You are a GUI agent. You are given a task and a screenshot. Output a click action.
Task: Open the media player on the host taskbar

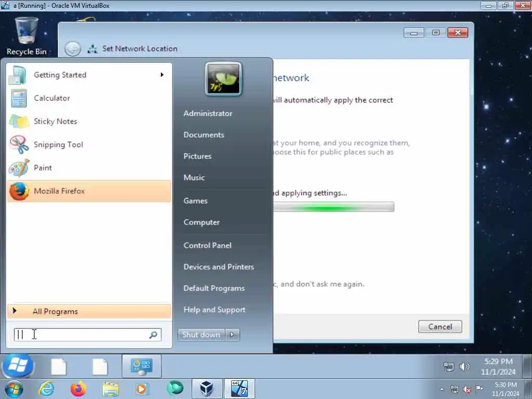tap(142, 389)
